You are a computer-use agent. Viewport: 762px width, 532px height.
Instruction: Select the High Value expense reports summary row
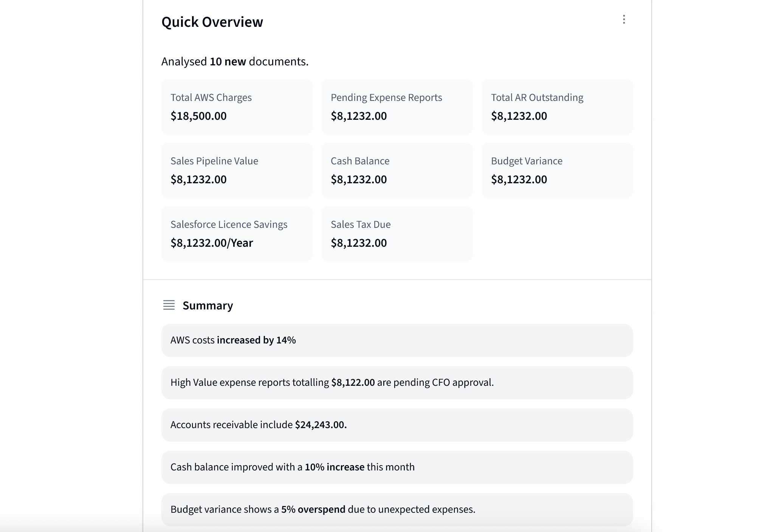[x=397, y=383]
